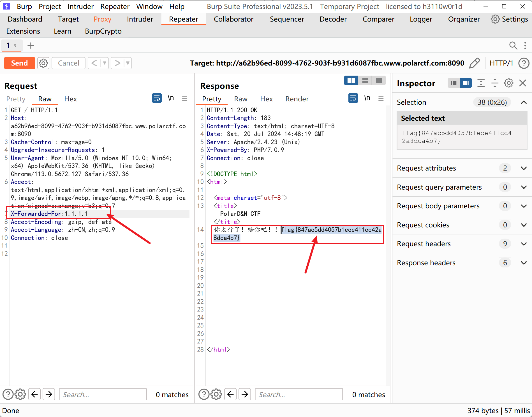Toggle non-printable \n chars in Response panel
Viewport: 532px width, 417px height.
(367, 98)
